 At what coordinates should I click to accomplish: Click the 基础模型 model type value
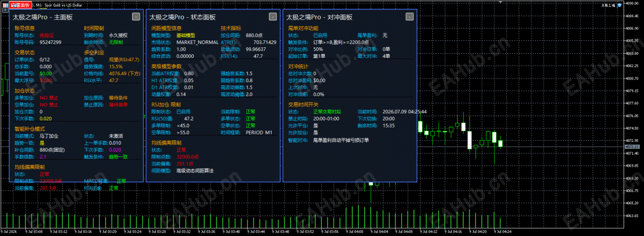[186, 35]
